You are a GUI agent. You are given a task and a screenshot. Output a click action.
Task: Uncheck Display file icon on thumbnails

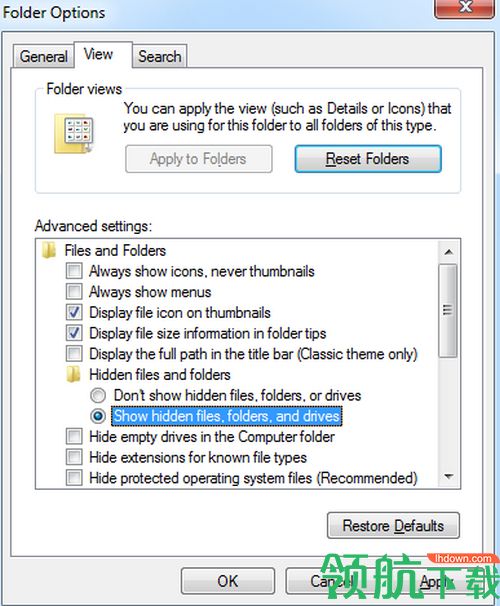[x=74, y=312]
